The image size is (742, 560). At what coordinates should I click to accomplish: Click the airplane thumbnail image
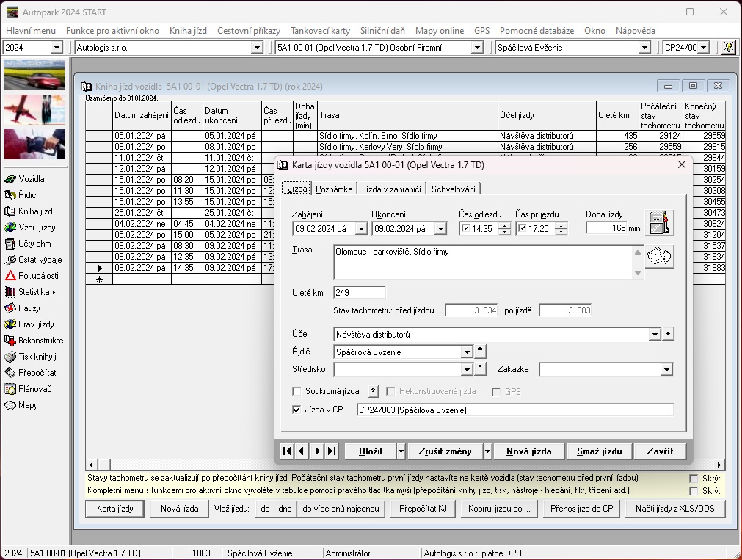(34, 109)
